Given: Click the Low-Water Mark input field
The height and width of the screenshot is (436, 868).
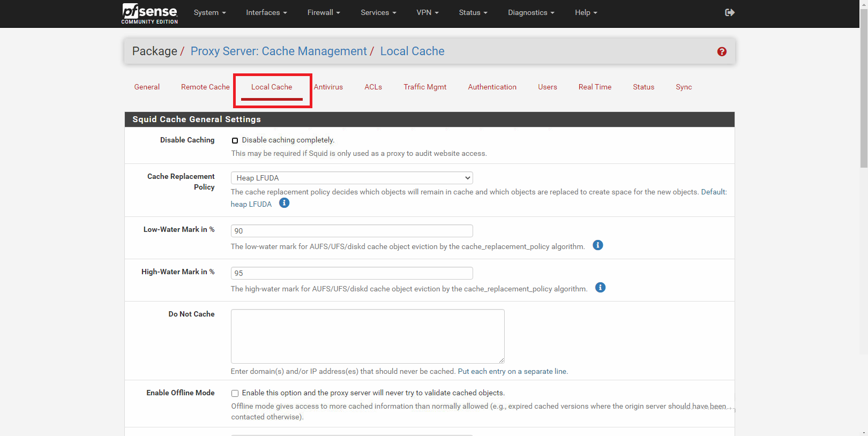Looking at the screenshot, I should coord(352,231).
